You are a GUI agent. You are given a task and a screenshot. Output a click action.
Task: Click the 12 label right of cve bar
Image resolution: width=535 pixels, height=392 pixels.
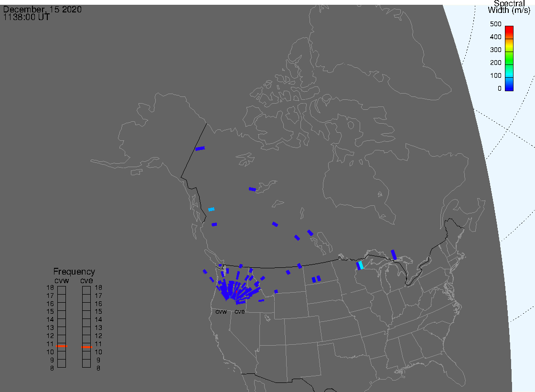pyautogui.click(x=98, y=336)
